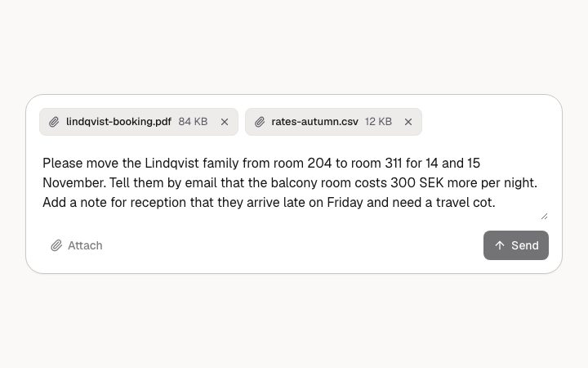Click the 12 KB file size label

pos(378,122)
